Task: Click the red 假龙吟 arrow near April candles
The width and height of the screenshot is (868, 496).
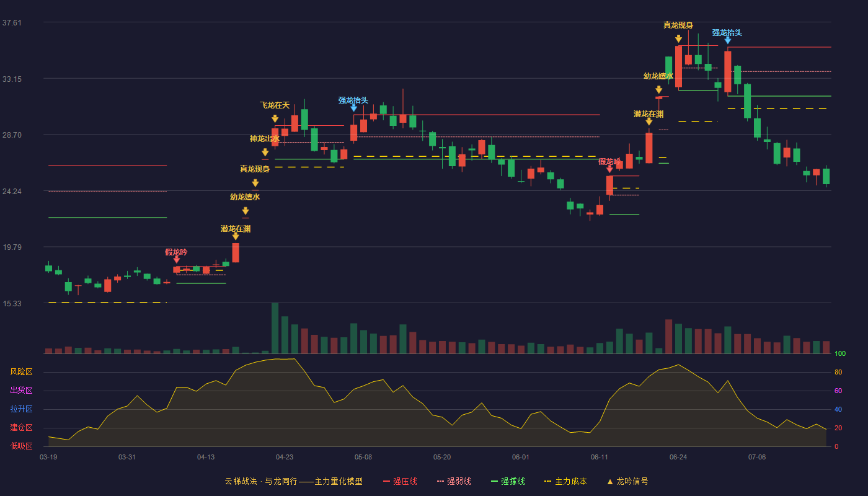Action: (176, 260)
